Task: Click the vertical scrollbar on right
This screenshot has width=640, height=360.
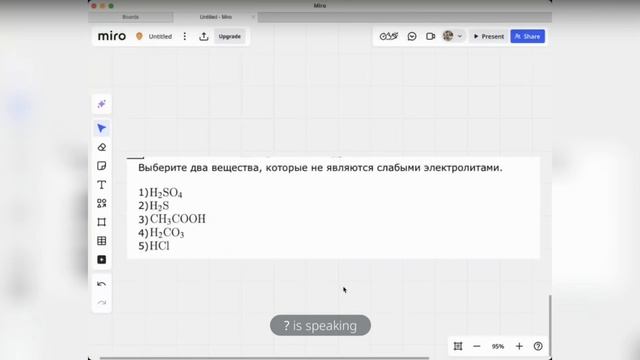Action: [x=550, y=325]
